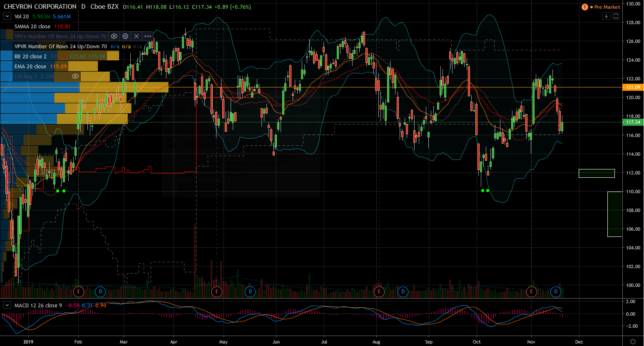Click the 100.00 price axis label
The height and width of the screenshot is (346, 644).
pyautogui.click(x=634, y=285)
